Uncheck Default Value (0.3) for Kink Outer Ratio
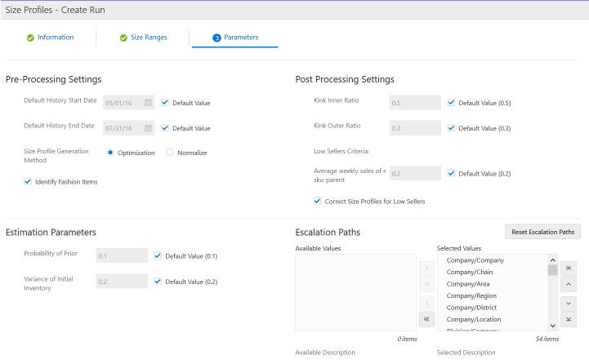The width and height of the screenshot is (589, 364). pyautogui.click(x=451, y=128)
